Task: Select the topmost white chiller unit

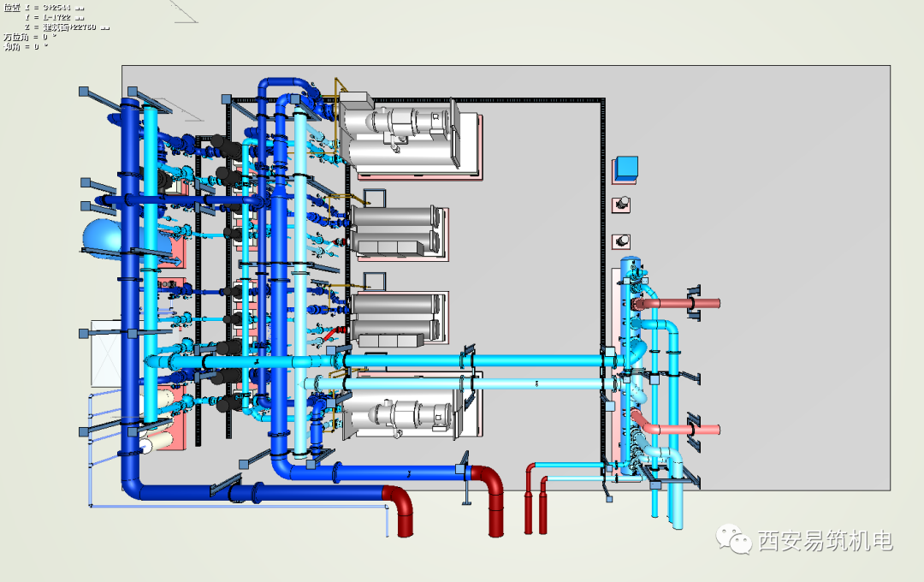Action: pyautogui.click(x=410, y=136)
